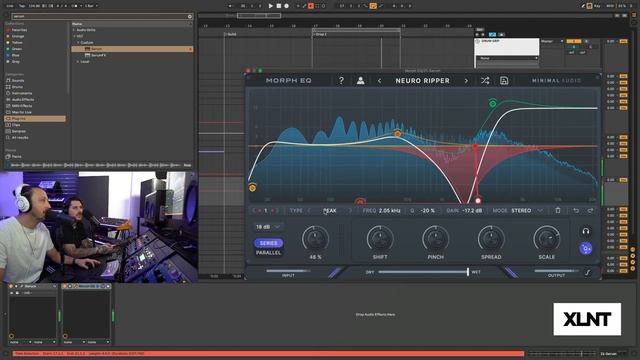
Task: Select Parallel filter routing
Action: tap(269, 253)
